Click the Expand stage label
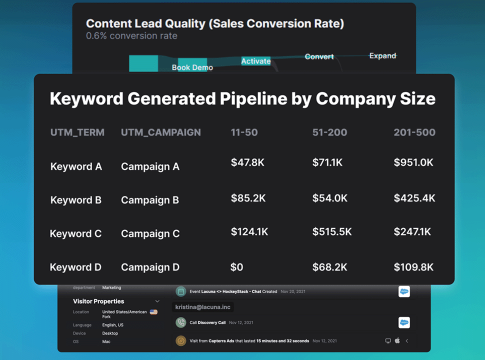The image size is (485, 360). click(383, 56)
